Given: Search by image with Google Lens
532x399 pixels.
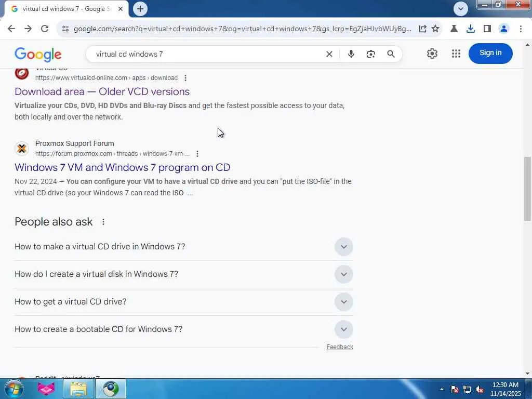Looking at the screenshot, I should tap(371, 54).
